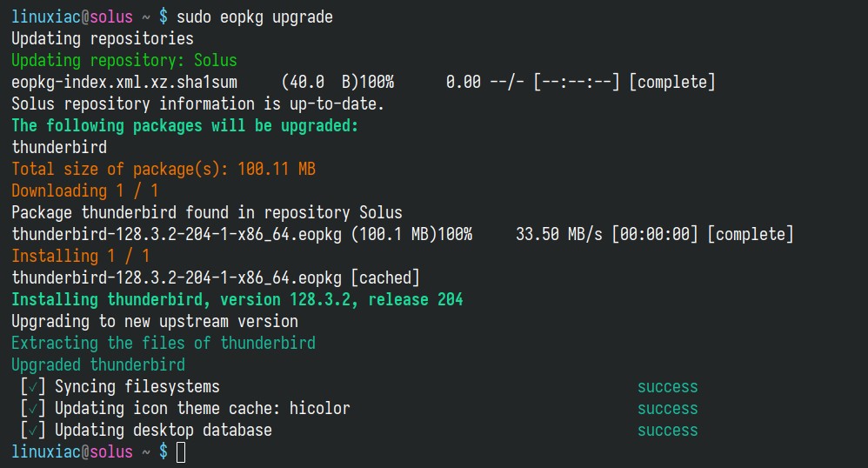Click the 'Downloading 1 / 1' orange line

pos(84,191)
